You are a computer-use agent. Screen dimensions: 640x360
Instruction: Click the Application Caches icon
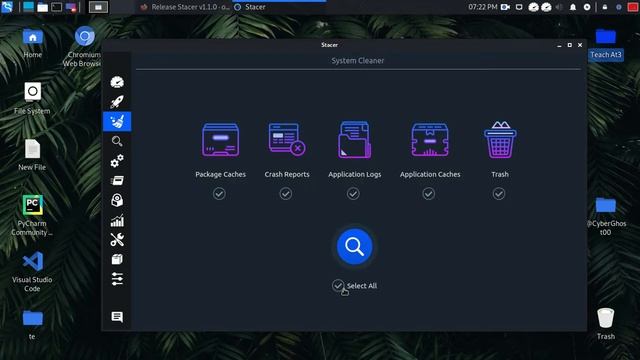(x=430, y=140)
